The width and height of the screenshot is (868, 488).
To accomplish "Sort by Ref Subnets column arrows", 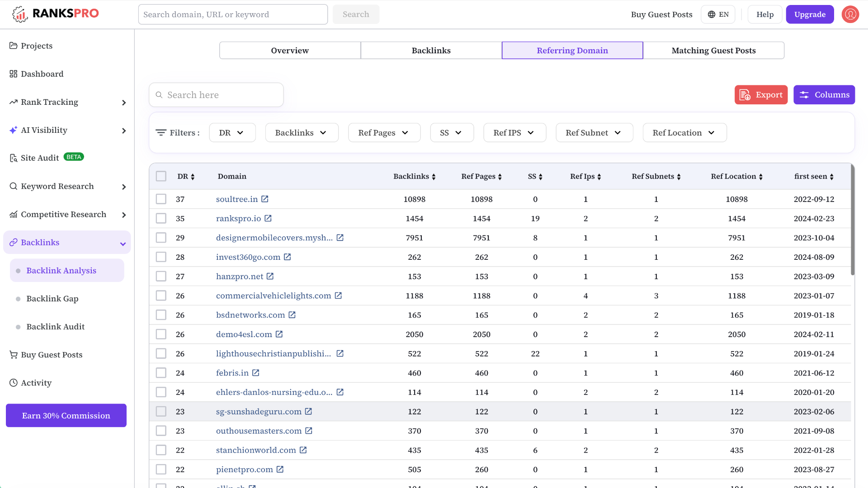I will click(x=679, y=177).
